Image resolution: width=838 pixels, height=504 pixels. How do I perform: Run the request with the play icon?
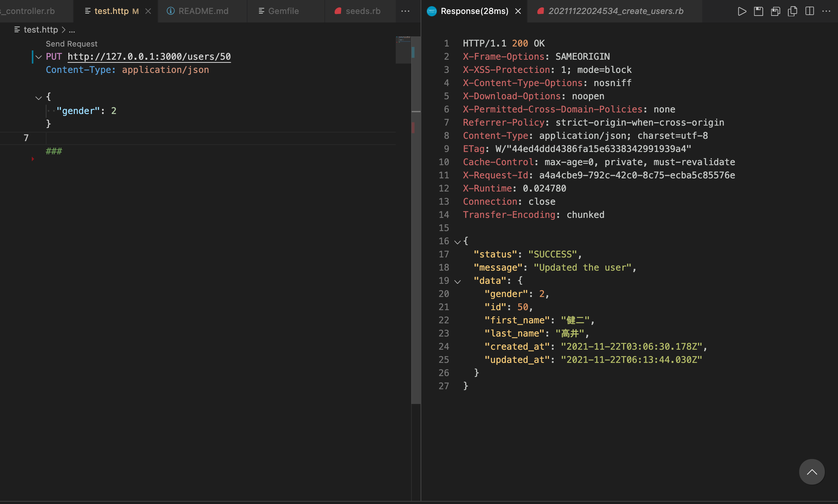(x=742, y=11)
